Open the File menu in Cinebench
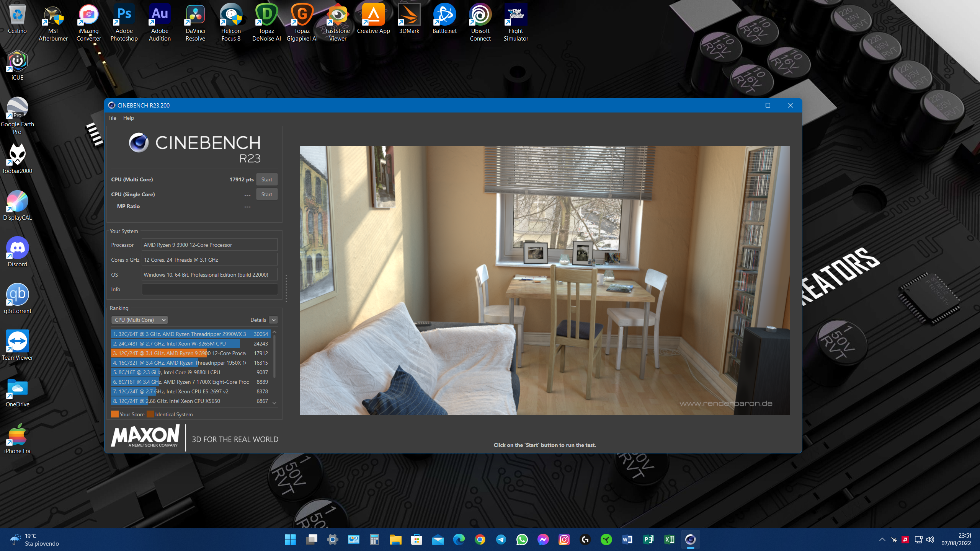Image resolution: width=980 pixels, height=551 pixels. click(112, 118)
